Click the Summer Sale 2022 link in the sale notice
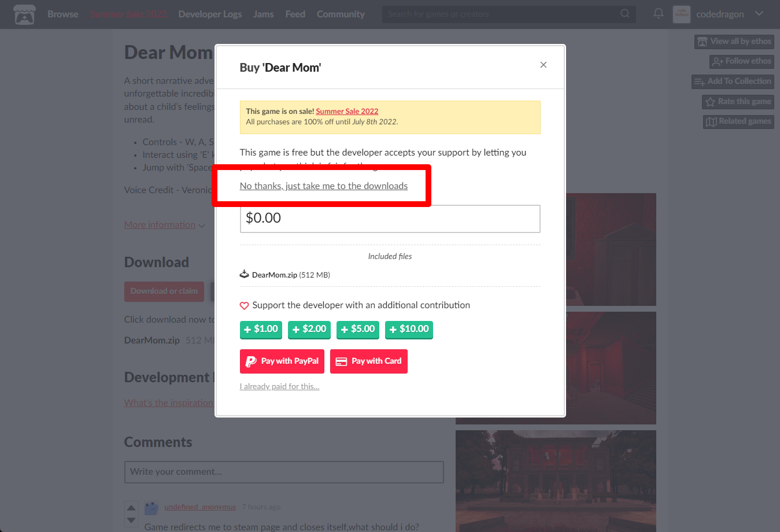The height and width of the screenshot is (532, 780). tap(347, 111)
